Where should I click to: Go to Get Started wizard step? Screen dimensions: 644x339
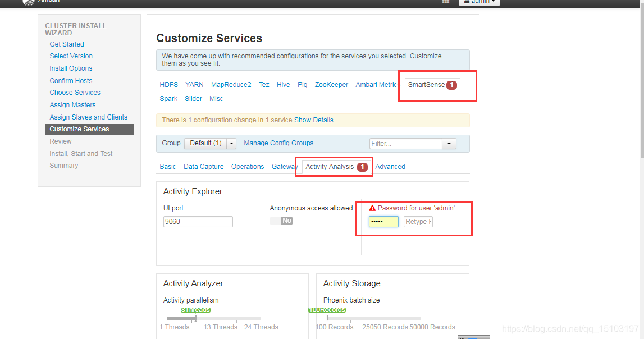(x=67, y=44)
